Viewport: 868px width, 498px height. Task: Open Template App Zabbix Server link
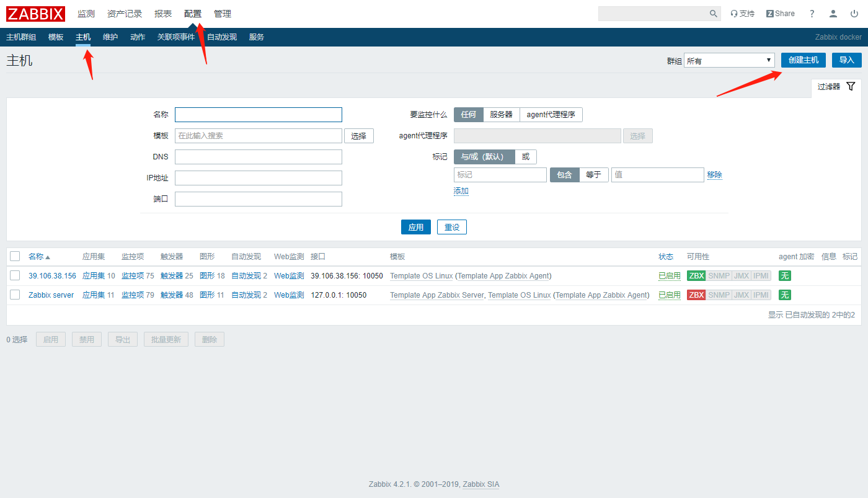pyautogui.click(x=436, y=295)
